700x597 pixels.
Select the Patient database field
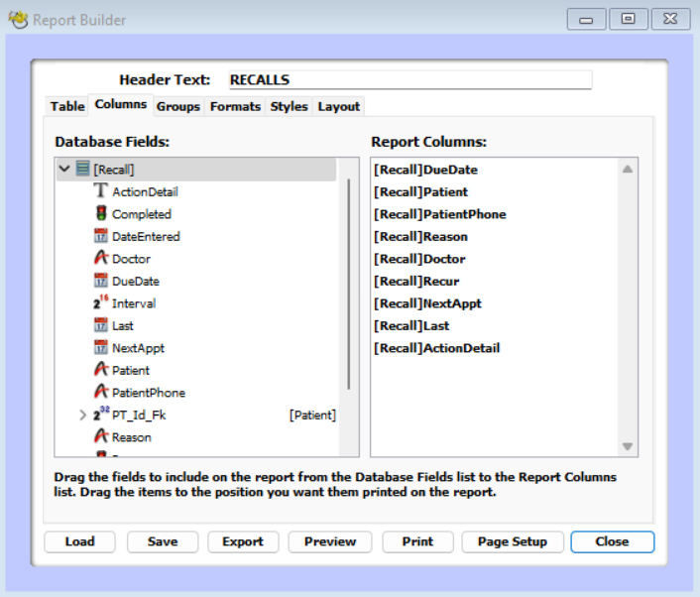(130, 371)
